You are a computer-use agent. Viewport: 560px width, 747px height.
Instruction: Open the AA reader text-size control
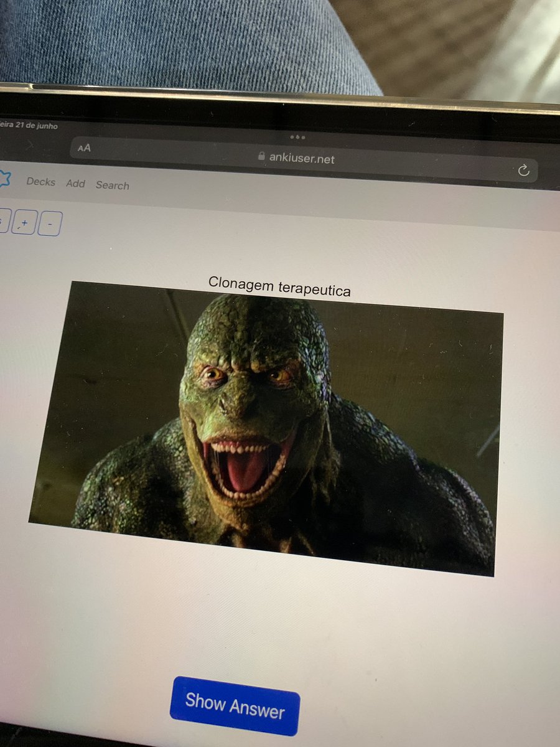coord(84,148)
